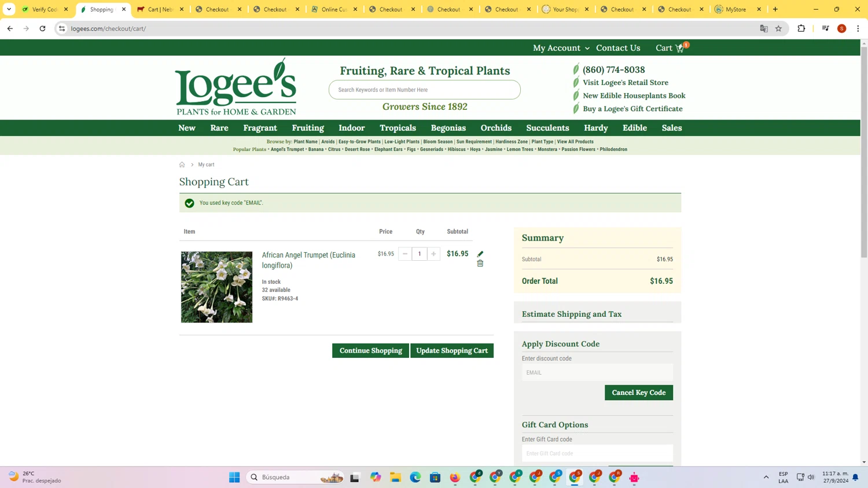Open Firefox from the taskbar
868x488 pixels.
click(455, 477)
